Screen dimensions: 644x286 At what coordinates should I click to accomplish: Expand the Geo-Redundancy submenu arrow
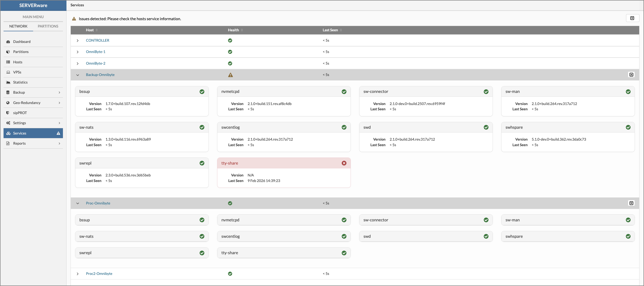pos(59,103)
